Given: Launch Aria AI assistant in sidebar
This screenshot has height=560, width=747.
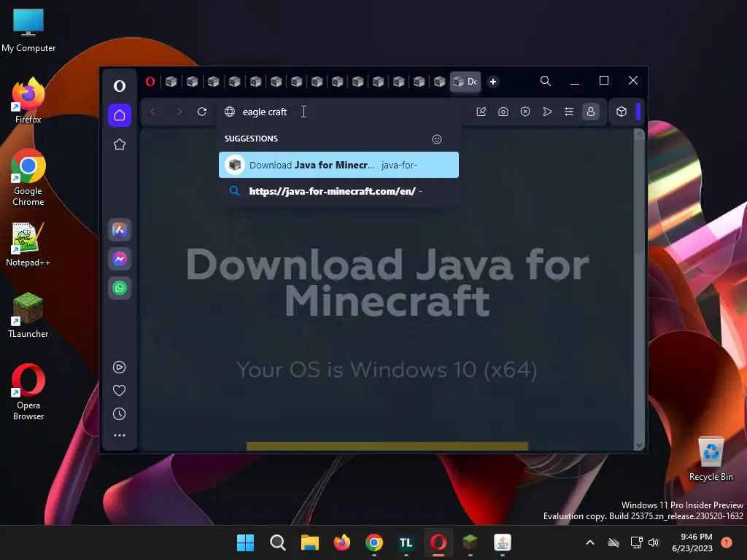Looking at the screenshot, I should click(120, 230).
